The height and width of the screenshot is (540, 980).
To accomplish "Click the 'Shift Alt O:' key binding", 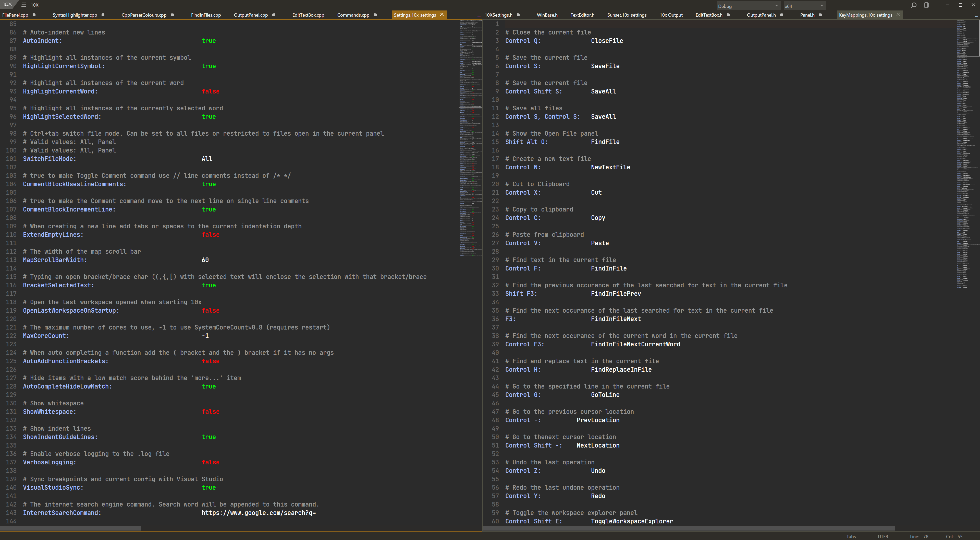I will pyautogui.click(x=526, y=142).
